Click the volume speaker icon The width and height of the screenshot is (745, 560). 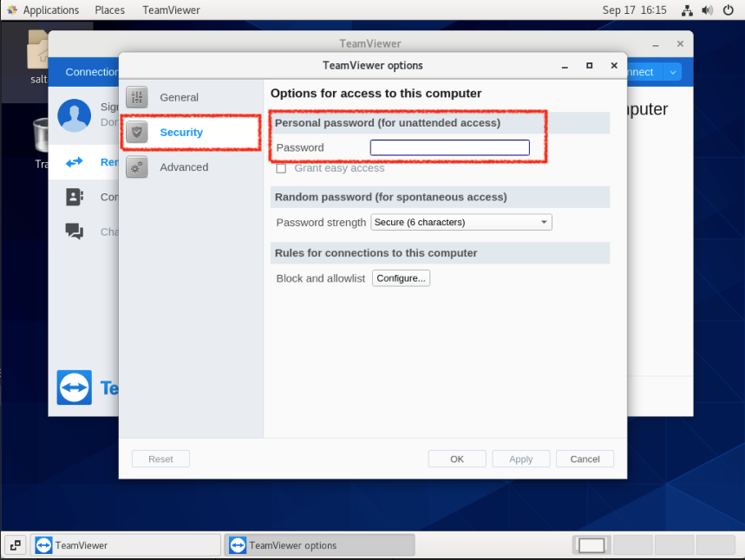click(x=708, y=10)
